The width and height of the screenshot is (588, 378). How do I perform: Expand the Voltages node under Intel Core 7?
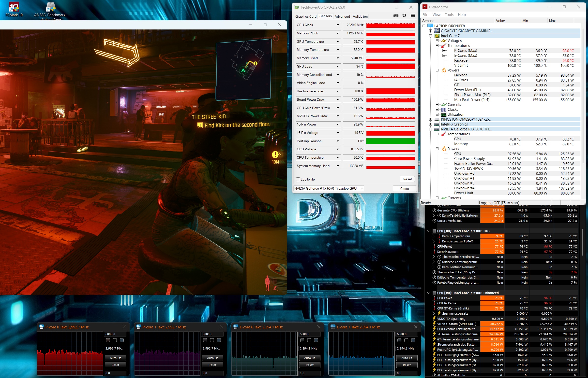point(437,41)
